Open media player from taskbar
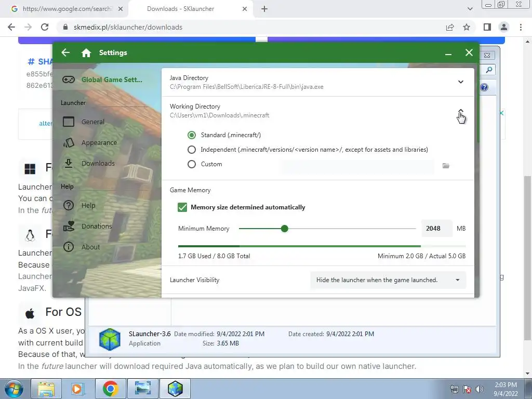The width and height of the screenshot is (532, 399). 77,389
